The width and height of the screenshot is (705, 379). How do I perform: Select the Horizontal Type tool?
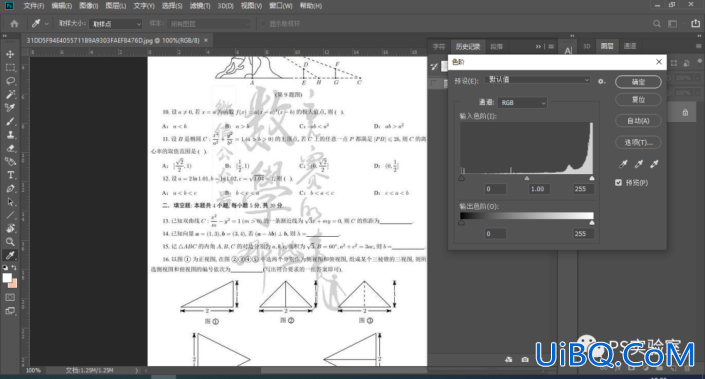tap(10, 175)
